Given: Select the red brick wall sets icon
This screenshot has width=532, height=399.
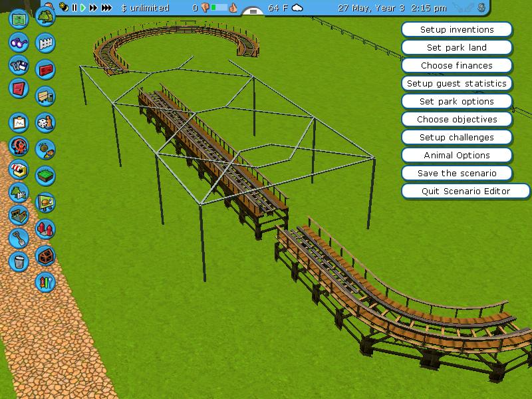Looking at the screenshot, I should (x=45, y=70).
